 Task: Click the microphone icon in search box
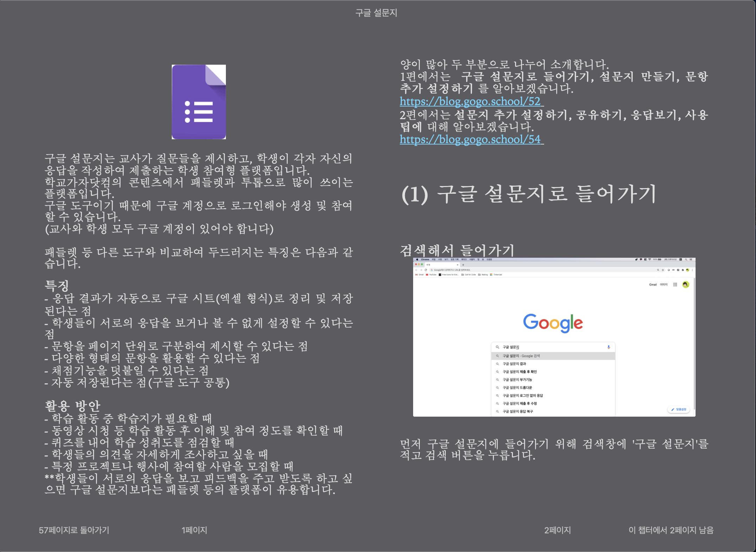608,347
